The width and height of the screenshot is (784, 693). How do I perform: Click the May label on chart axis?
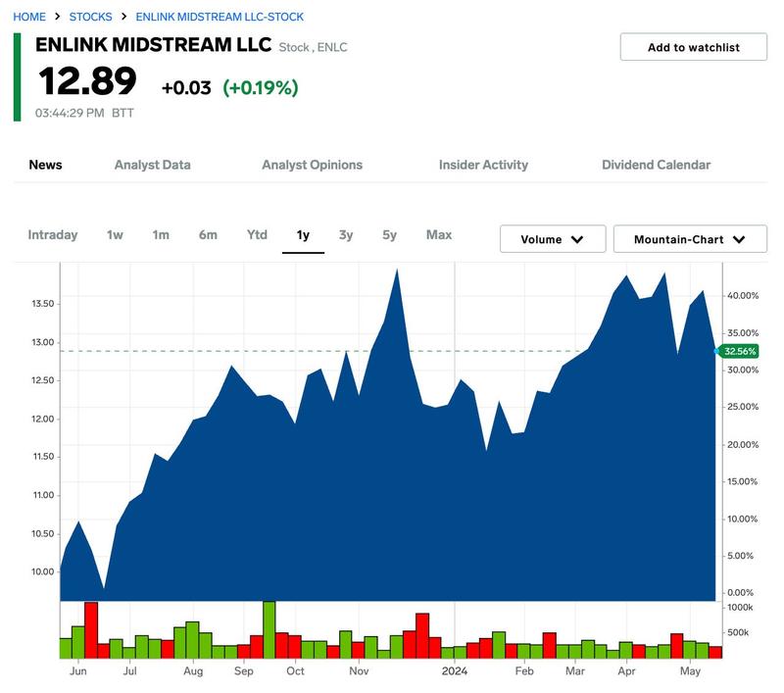(x=690, y=671)
